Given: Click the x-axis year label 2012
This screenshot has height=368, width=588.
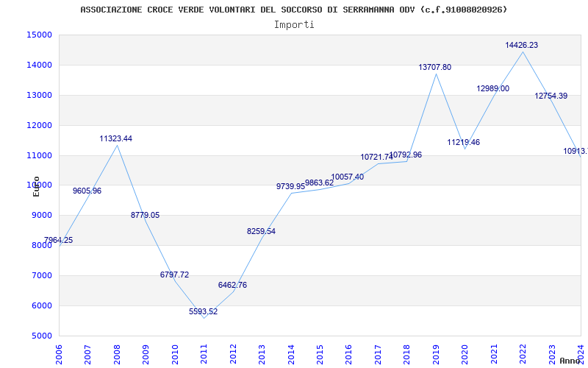Looking at the screenshot, I should [x=233, y=354].
